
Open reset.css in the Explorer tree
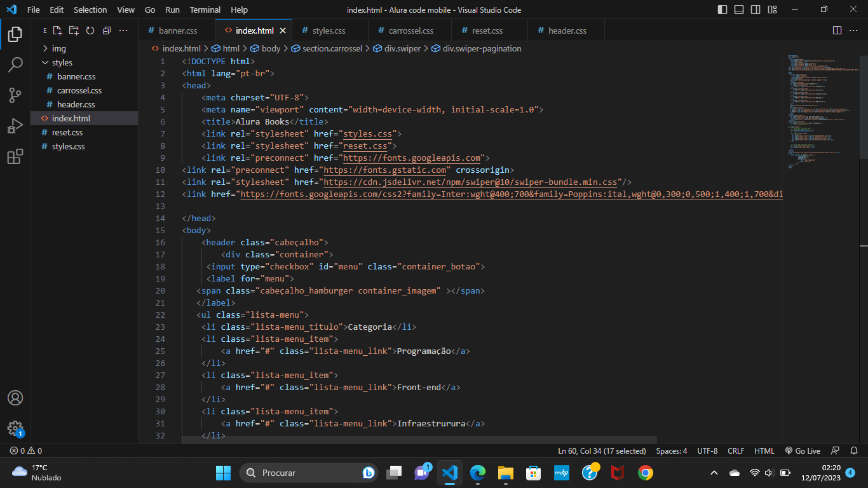tap(84, 132)
